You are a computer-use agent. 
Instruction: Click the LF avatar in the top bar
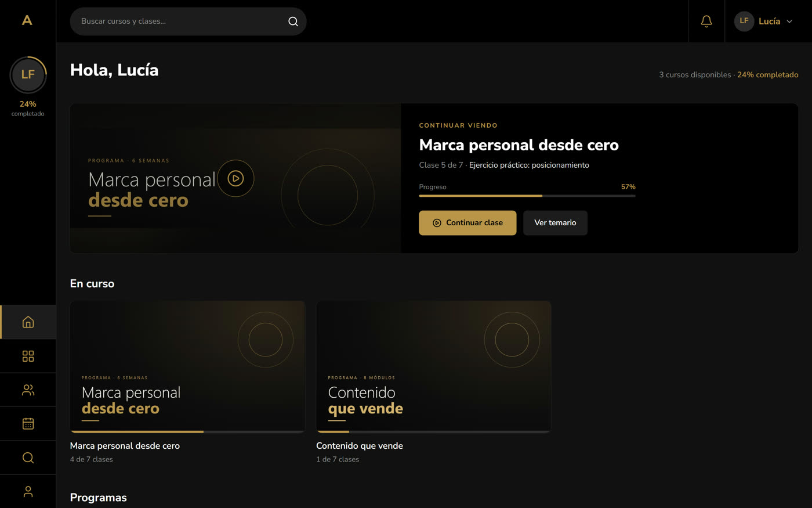pos(744,21)
